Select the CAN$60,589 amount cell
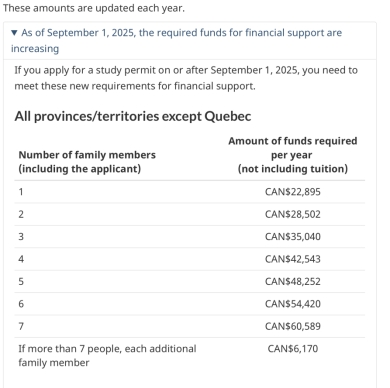390x388 pixels. pos(293,326)
